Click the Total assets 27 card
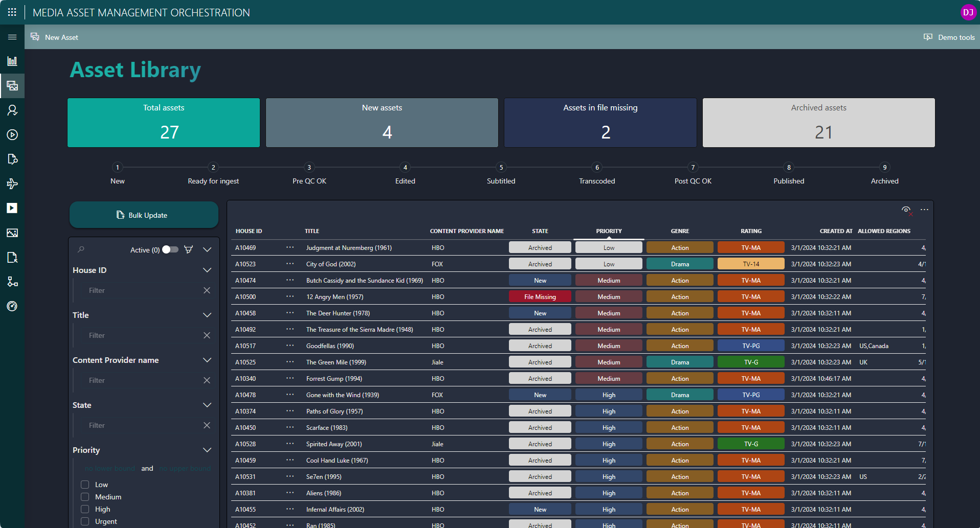This screenshot has width=980, height=528. point(164,123)
